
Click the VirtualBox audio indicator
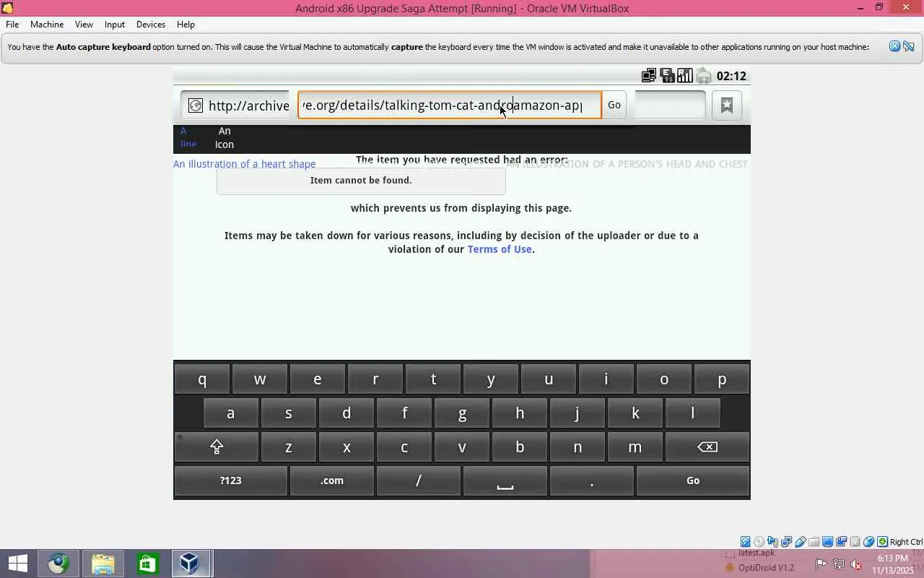(x=772, y=542)
